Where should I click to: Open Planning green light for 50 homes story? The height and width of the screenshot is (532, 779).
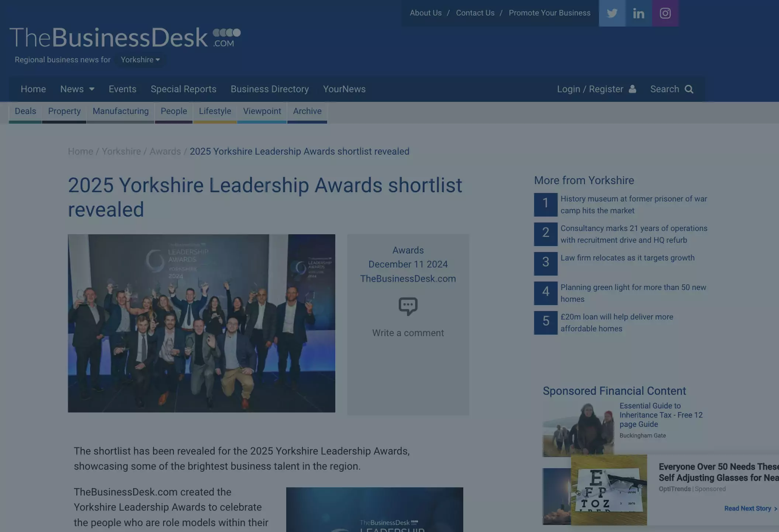pos(633,293)
